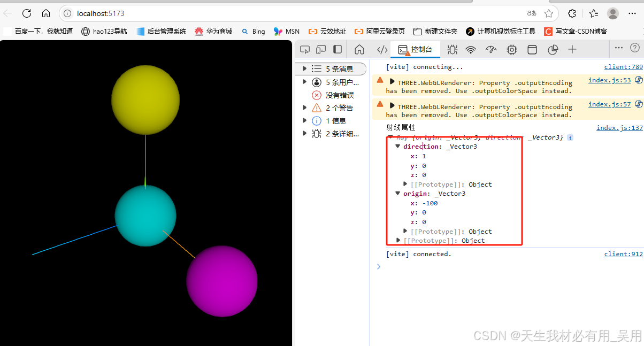Open the hao123导航 bookmark
This screenshot has height=346, width=644.
pos(104,32)
